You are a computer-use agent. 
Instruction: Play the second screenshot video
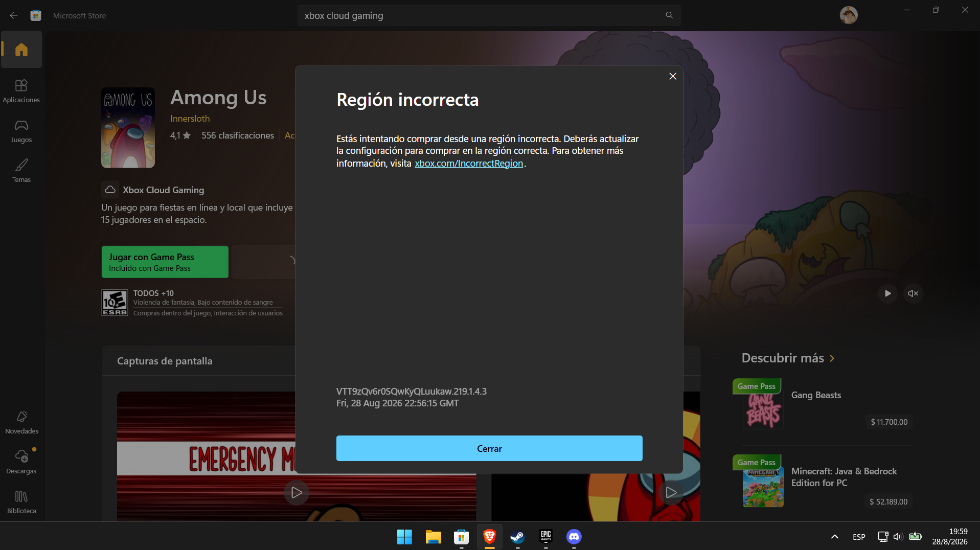click(671, 492)
